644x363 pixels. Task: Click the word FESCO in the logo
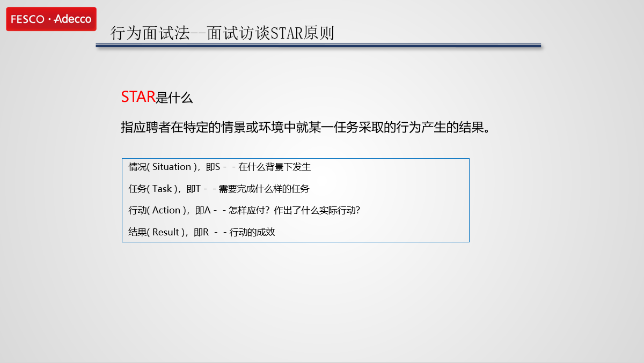coord(27,19)
